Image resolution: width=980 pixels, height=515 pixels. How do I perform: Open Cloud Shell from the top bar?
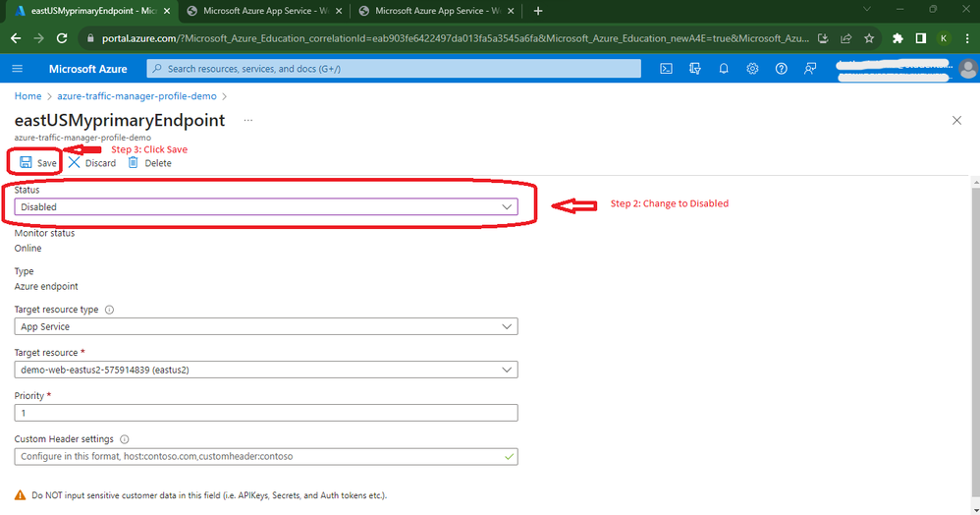666,68
